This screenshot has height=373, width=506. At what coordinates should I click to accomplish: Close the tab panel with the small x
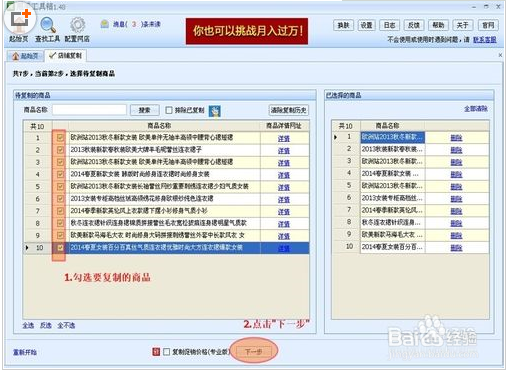tap(500, 55)
